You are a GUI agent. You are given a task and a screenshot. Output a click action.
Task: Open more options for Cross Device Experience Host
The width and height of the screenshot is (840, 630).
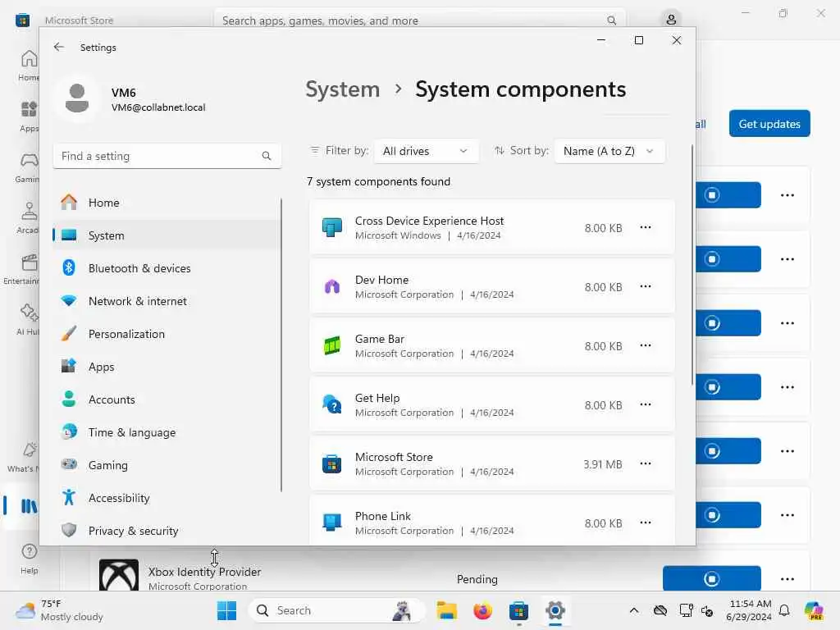pyautogui.click(x=646, y=227)
